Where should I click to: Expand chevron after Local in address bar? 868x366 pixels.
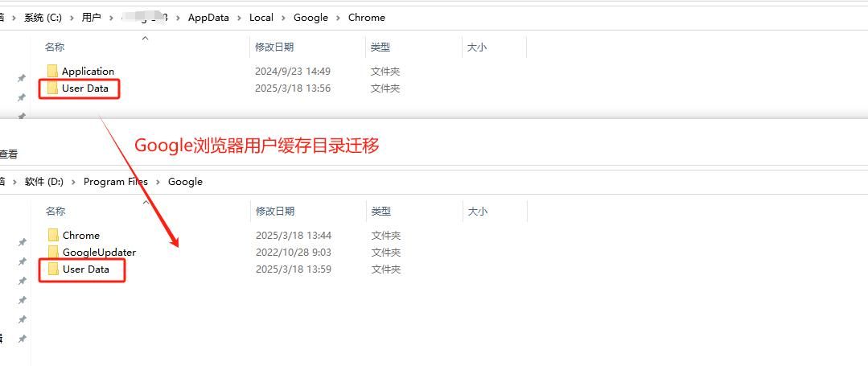coord(283,18)
